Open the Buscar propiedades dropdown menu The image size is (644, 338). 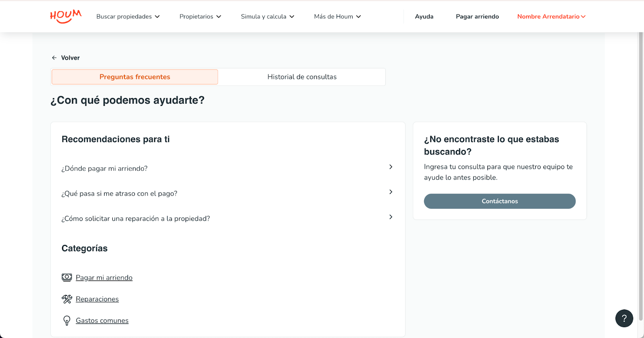[x=128, y=16]
